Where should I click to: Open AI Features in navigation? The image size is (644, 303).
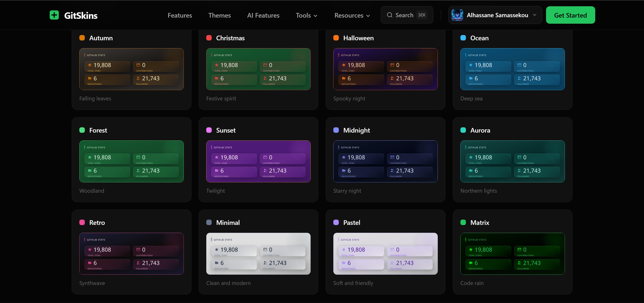point(263,15)
